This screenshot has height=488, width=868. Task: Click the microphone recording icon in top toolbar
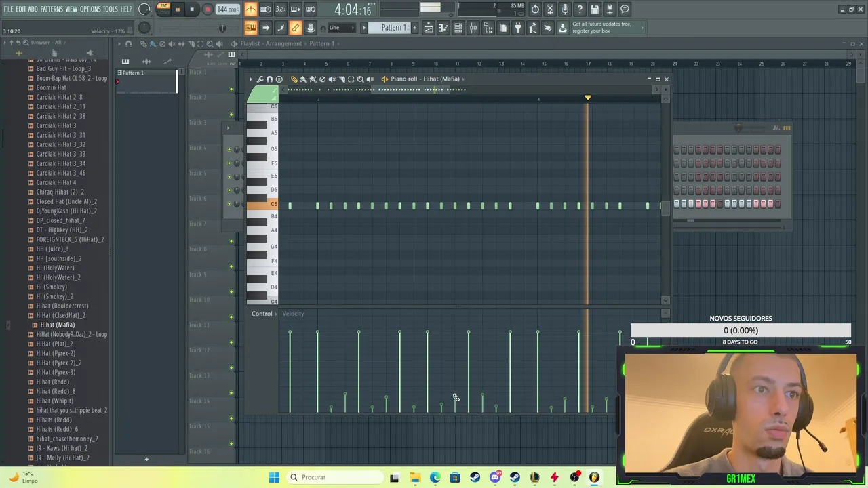565,9
